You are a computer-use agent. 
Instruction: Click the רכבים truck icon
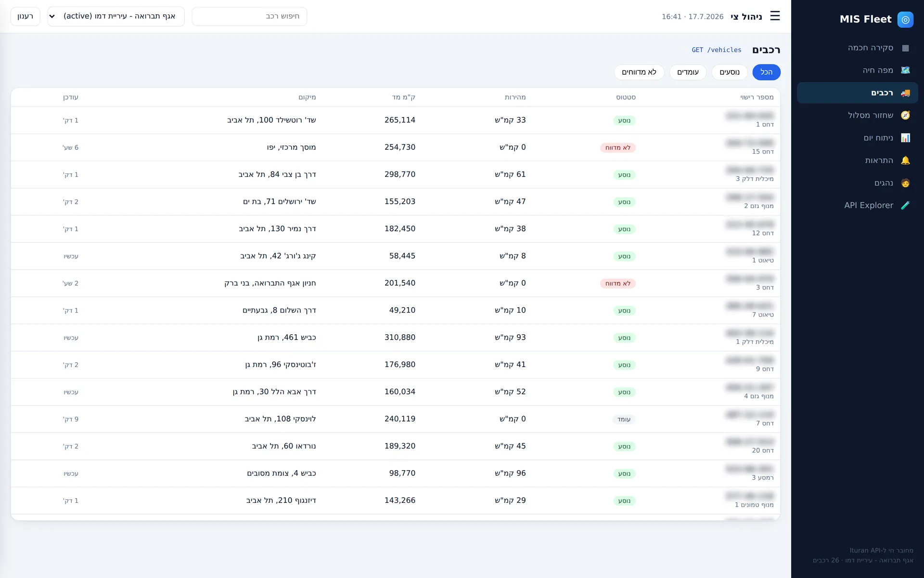tap(905, 93)
